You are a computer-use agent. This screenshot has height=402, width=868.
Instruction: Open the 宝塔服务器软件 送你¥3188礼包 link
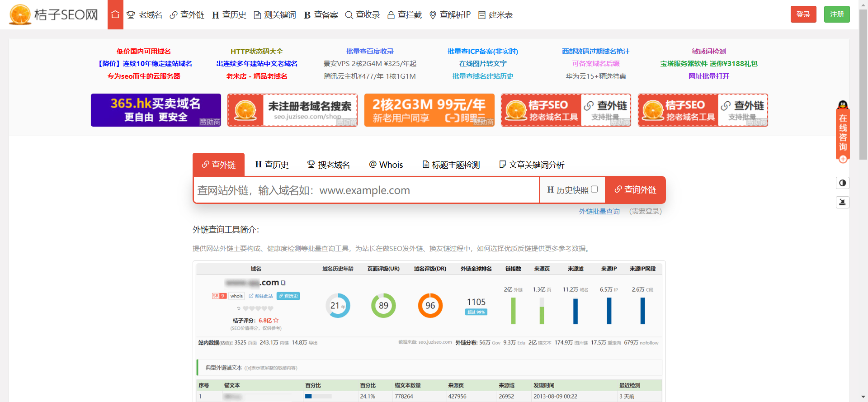coord(709,64)
